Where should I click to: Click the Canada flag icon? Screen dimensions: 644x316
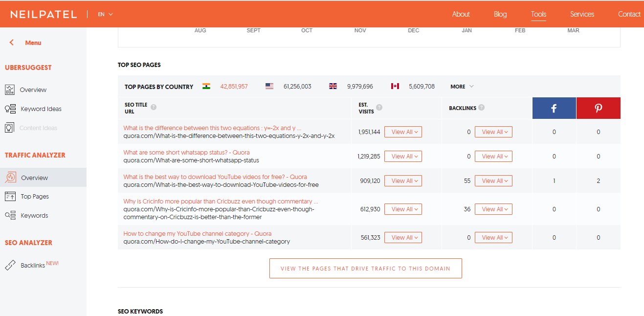pos(395,86)
